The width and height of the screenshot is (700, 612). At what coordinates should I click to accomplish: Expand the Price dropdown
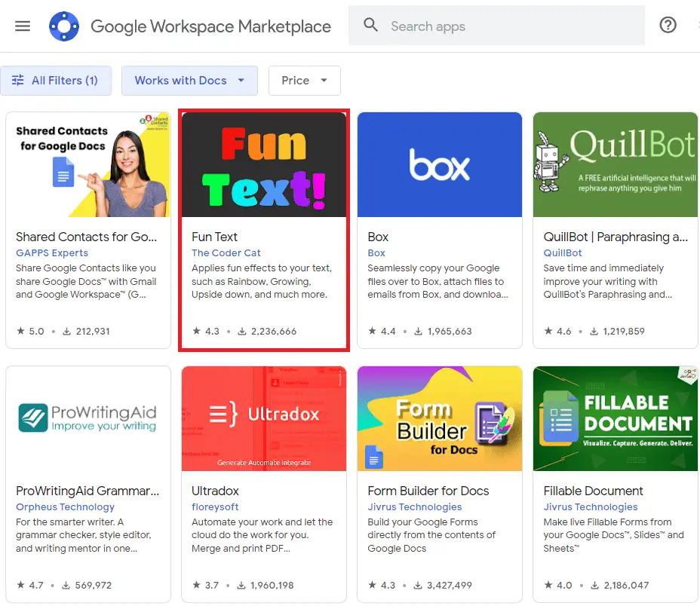coord(305,81)
